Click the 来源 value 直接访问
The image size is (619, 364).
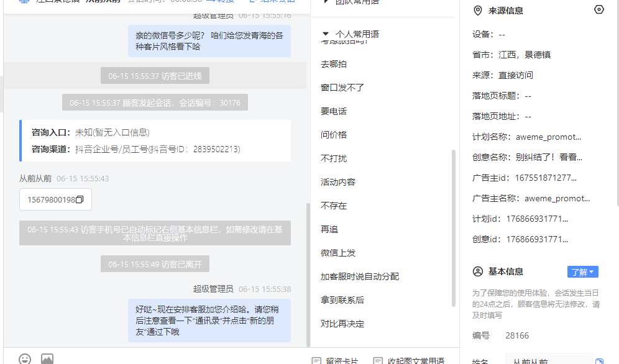click(516, 75)
